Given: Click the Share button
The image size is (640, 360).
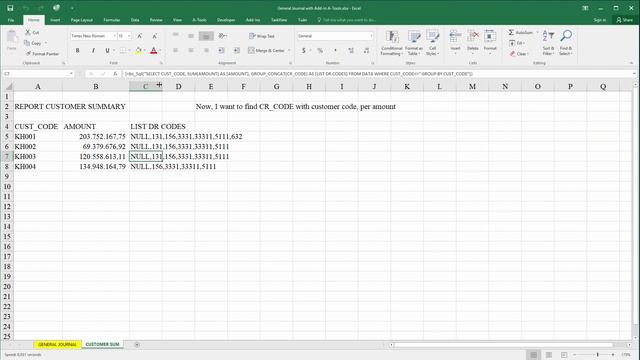Looking at the screenshot, I should coord(625,20).
